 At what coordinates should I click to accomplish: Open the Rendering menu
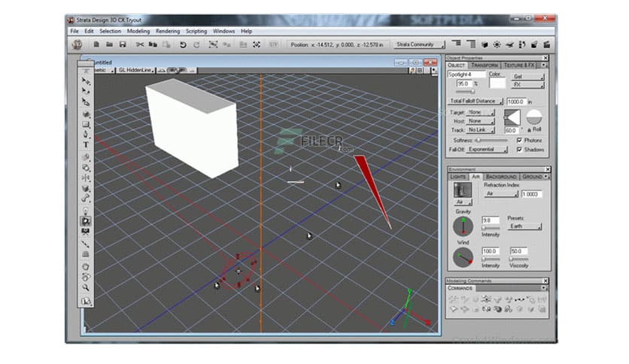(x=168, y=31)
